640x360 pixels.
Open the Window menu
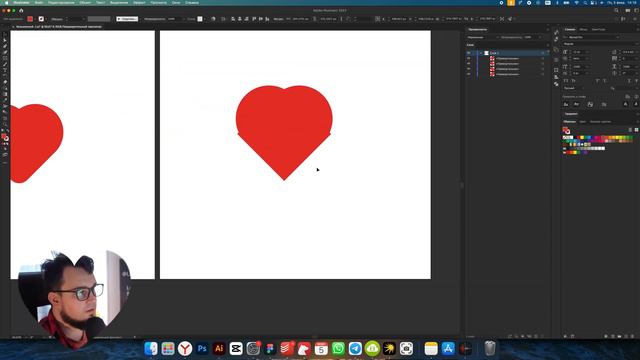pos(176,2)
